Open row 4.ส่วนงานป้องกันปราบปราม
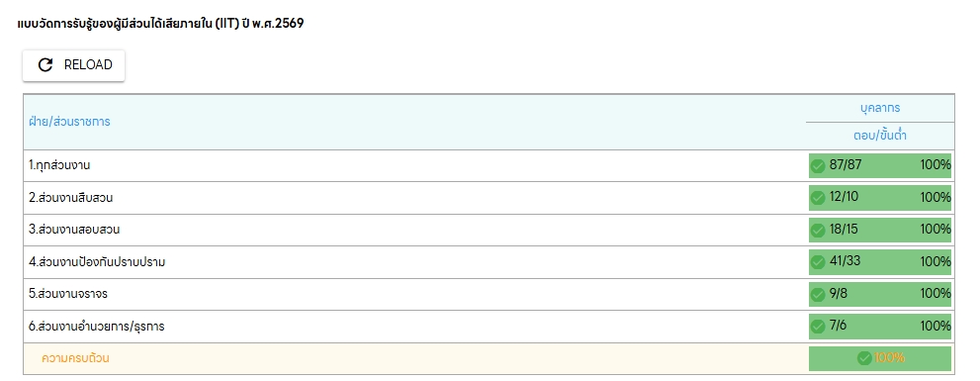The image size is (980, 381). point(489,262)
